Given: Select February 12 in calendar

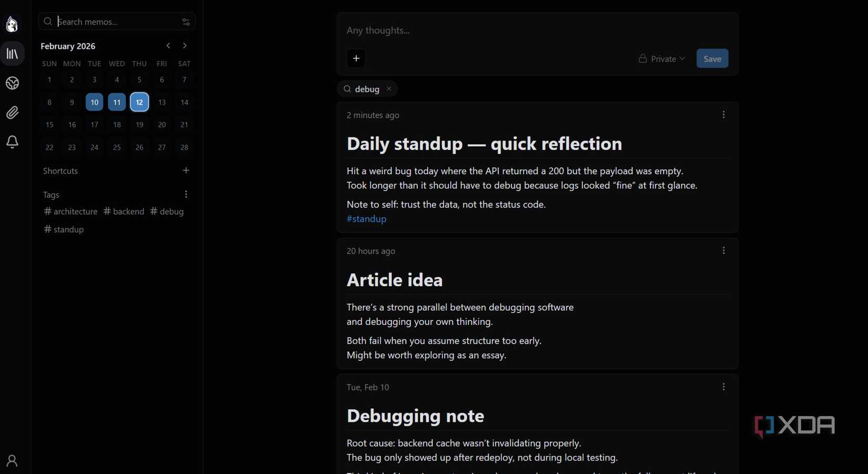Looking at the screenshot, I should (x=139, y=102).
